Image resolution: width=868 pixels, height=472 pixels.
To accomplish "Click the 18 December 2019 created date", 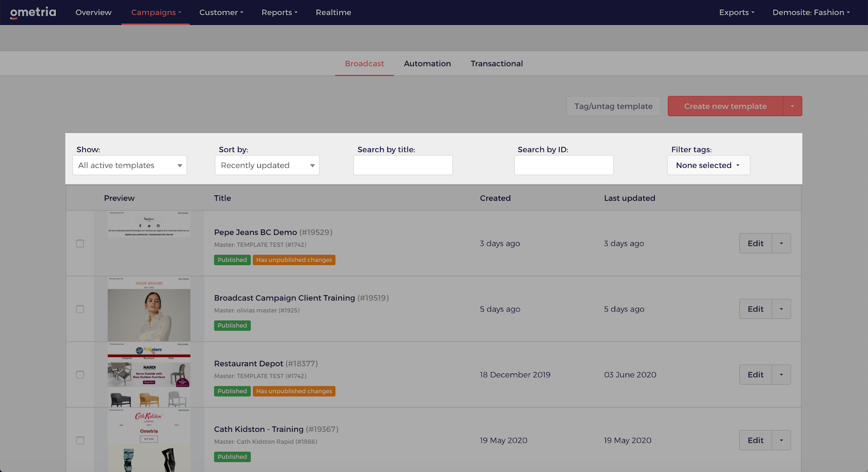I will click(515, 375).
